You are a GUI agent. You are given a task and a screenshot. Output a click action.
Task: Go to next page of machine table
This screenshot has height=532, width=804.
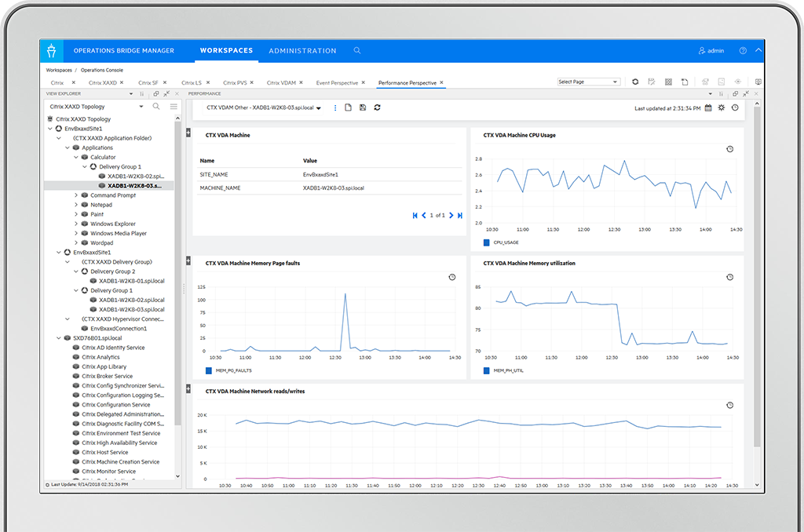point(451,216)
